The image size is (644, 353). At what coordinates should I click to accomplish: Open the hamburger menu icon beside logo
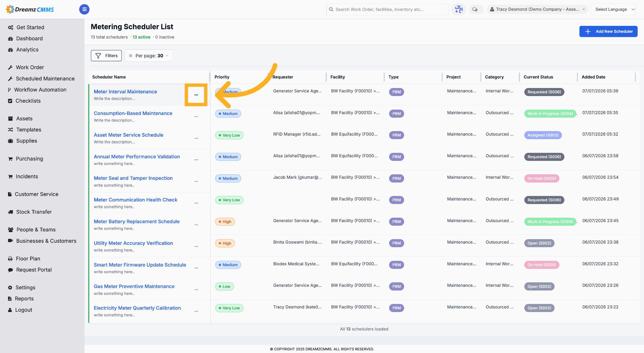tap(84, 9)
